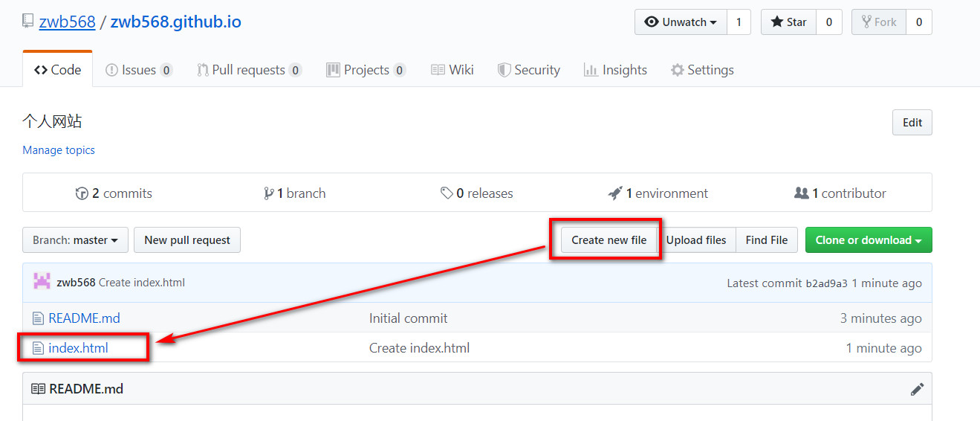Image resolution: width=980 pixels, height=421 pixels.
Task: Click the Create index.html message in index.html row
Action: point(419,348)
